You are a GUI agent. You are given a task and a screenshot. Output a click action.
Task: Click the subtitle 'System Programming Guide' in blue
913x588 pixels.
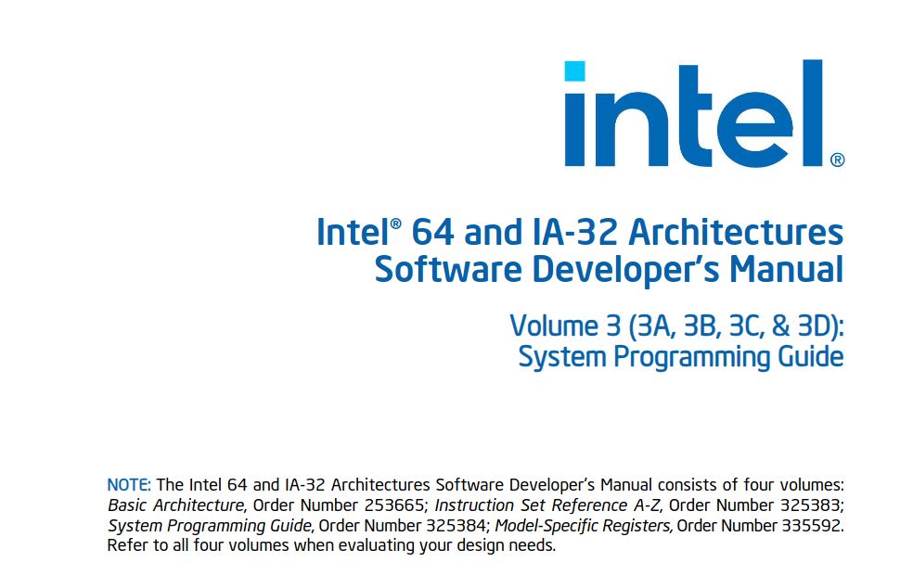tap(681, 356)
